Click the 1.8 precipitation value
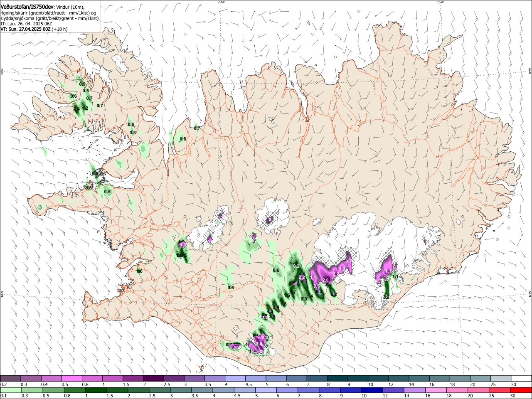 click(284, 304)
